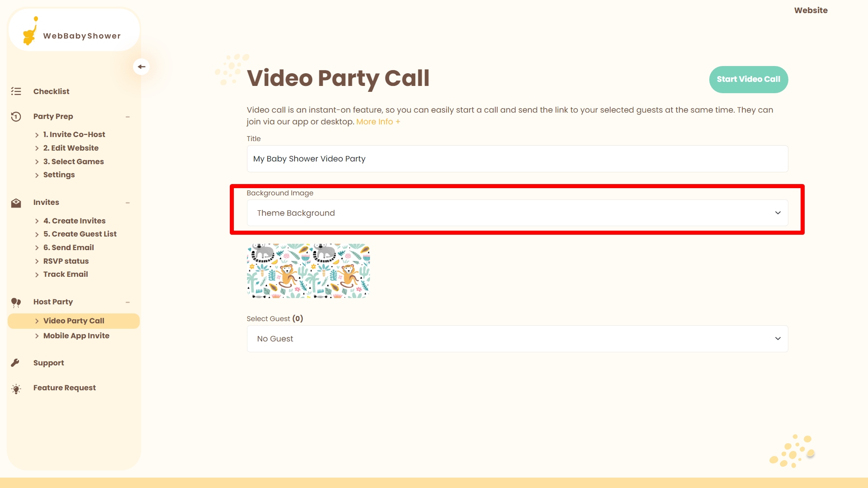Screen dimensions: 868x488
Task: Open Track Email page
Action: click(66, 274)
